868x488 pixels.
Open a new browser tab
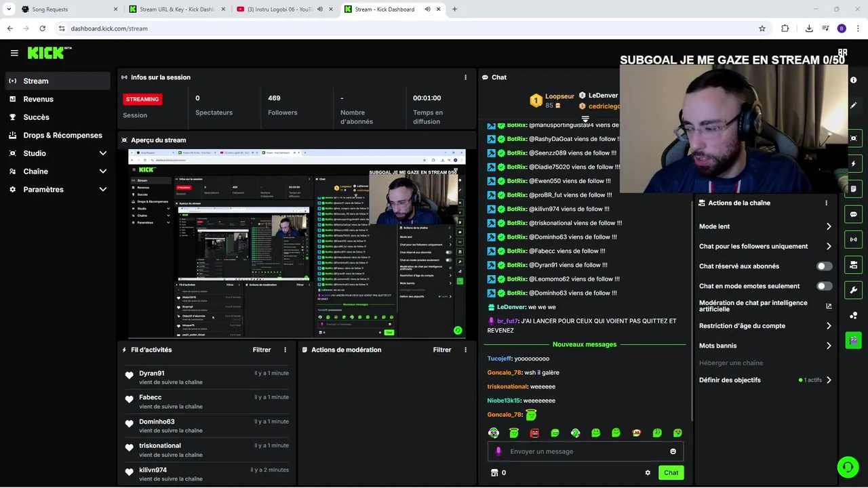[x=454, y=9]
